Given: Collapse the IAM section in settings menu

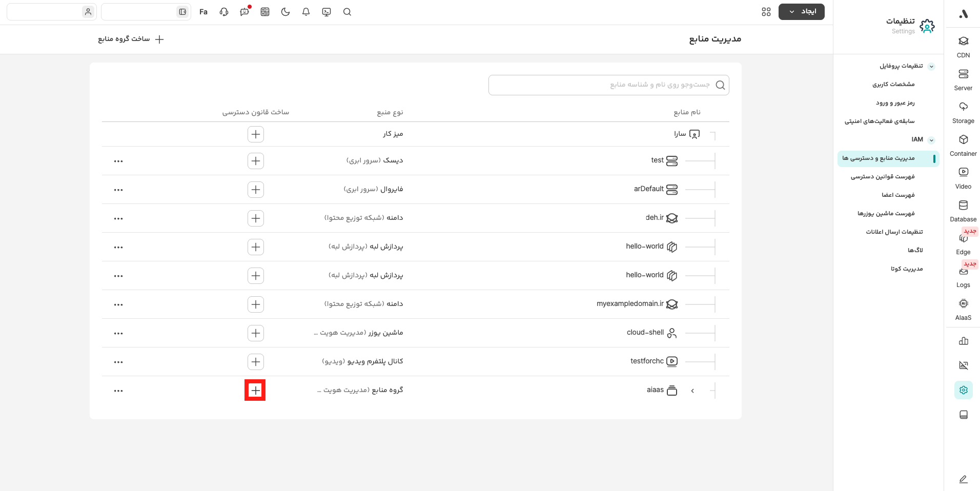Looking at the screenshot, I should point(931,140).
